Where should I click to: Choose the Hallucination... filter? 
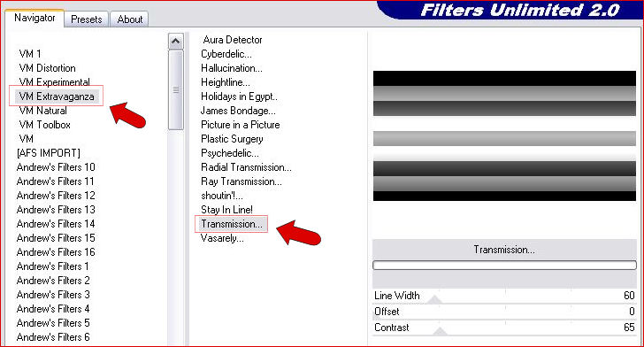232,68
